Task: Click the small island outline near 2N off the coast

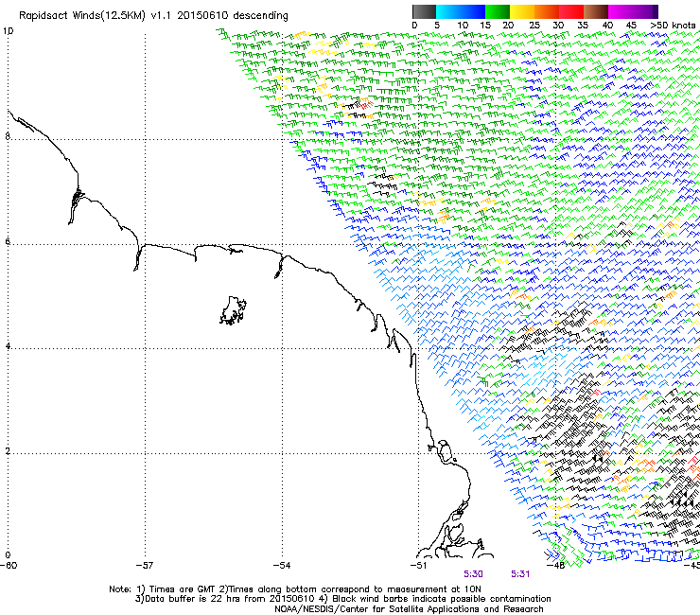Action: (445, 451)
